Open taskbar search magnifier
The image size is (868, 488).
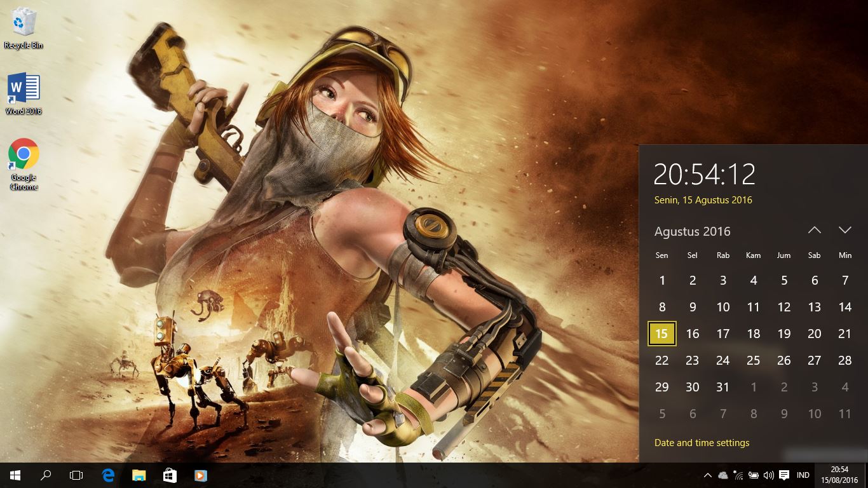pos(46,475)
